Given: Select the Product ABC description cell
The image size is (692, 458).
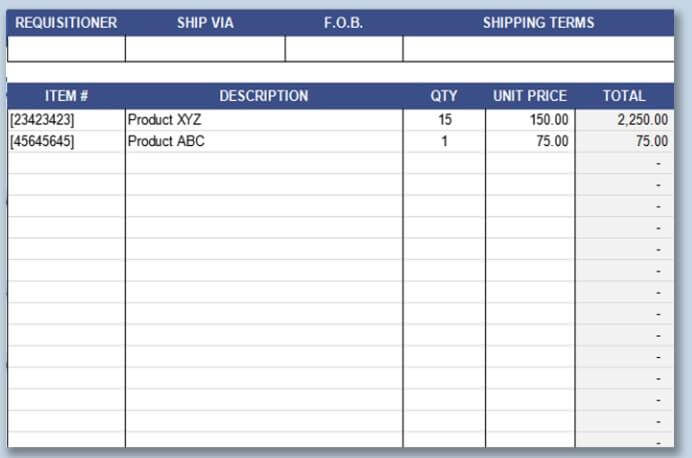Looking at the screenshot, I should point(264,141).
